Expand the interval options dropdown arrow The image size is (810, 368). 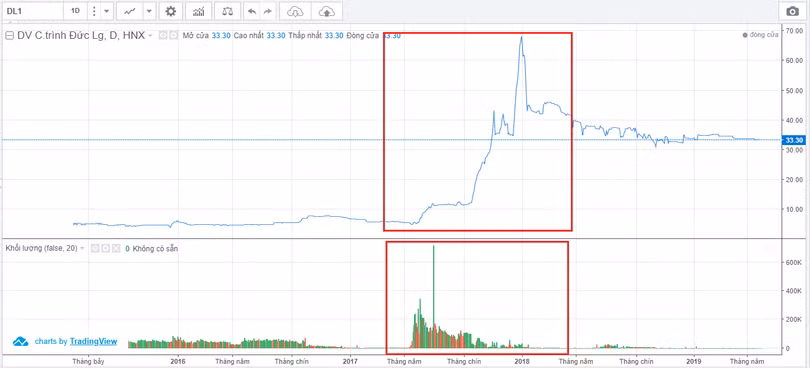pyautogui.click(x=106, y=11)
